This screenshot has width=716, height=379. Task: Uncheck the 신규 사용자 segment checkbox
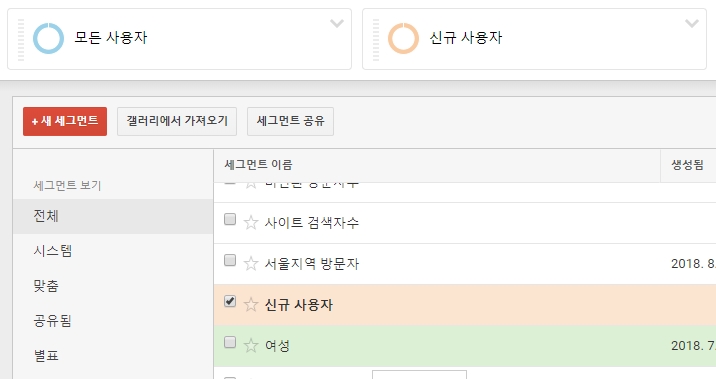230,301
